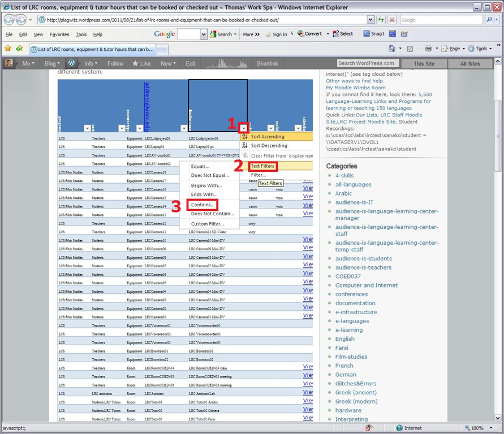Open the Favorites menu in menu bar
Viewport: 504px width, 434px height.
tap(59, 34)
